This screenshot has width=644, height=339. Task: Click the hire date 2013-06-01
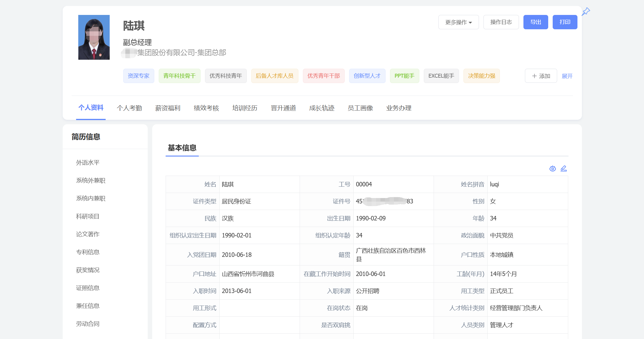[237, 291]
